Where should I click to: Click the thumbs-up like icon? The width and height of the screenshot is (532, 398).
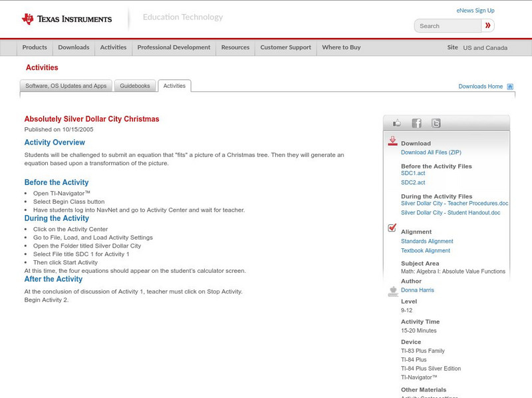coord(397,123)
